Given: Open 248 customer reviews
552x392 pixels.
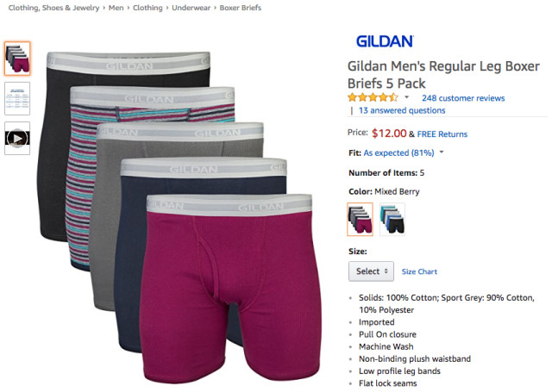Looking at the screenshot, I should click(463, 98).
